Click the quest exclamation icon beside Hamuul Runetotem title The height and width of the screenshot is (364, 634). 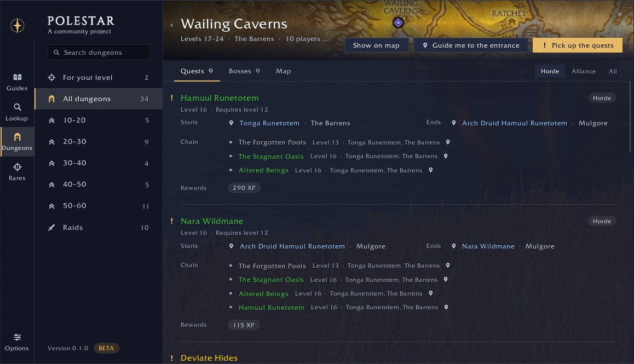pos(172,98)
